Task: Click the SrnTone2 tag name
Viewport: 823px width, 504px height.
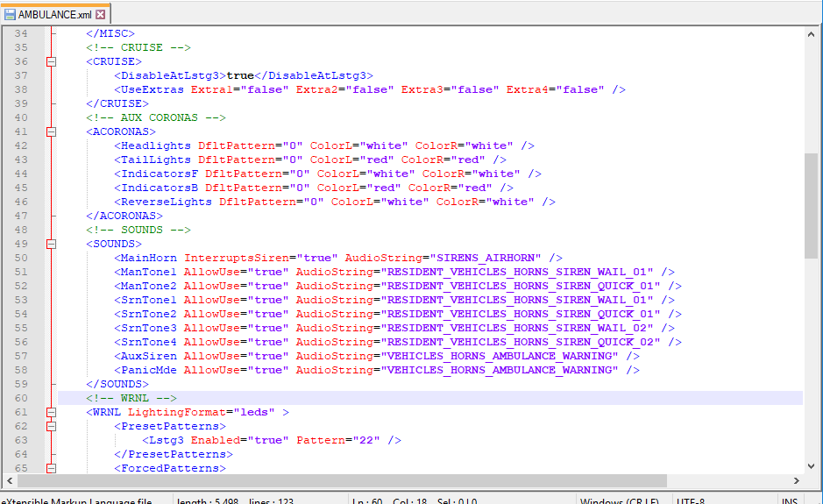Action: point(149,314)
